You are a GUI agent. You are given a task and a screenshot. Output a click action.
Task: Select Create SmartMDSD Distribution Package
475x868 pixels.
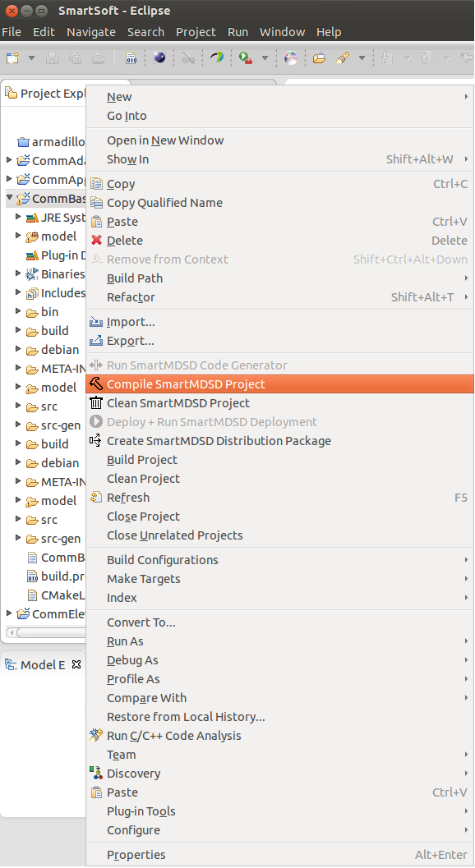coord(280,441)
